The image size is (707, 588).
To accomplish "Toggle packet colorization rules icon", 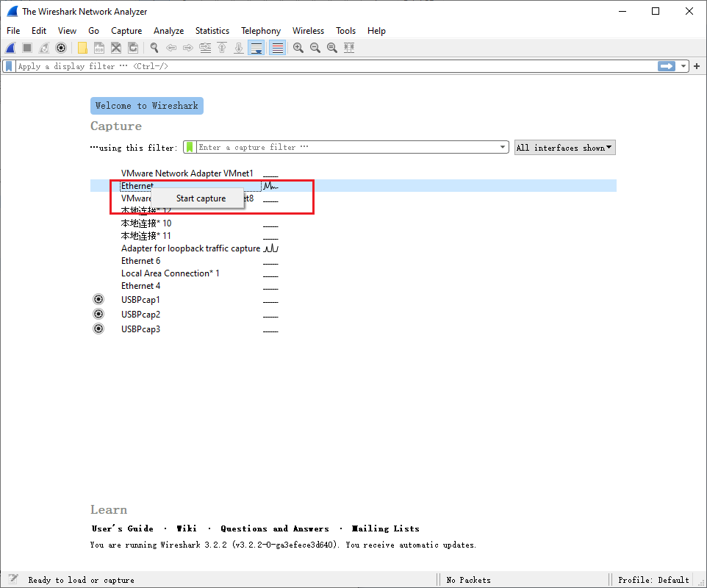I will pyautogui.click(x=278, y=48).
